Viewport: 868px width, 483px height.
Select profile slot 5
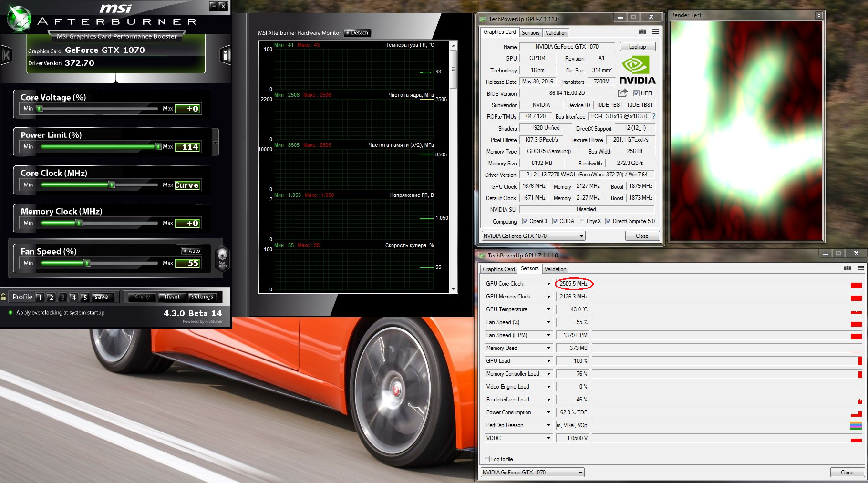[x=85, y=297]
